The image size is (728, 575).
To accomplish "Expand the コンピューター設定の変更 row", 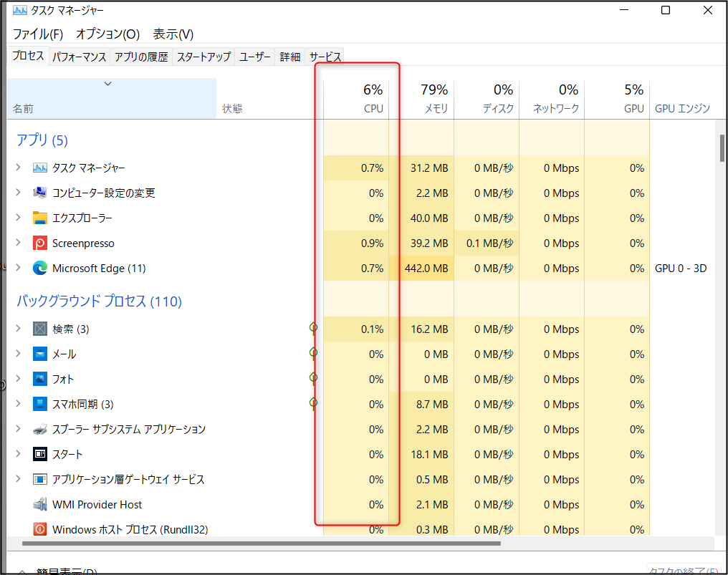I will click(x=18, y=192).
